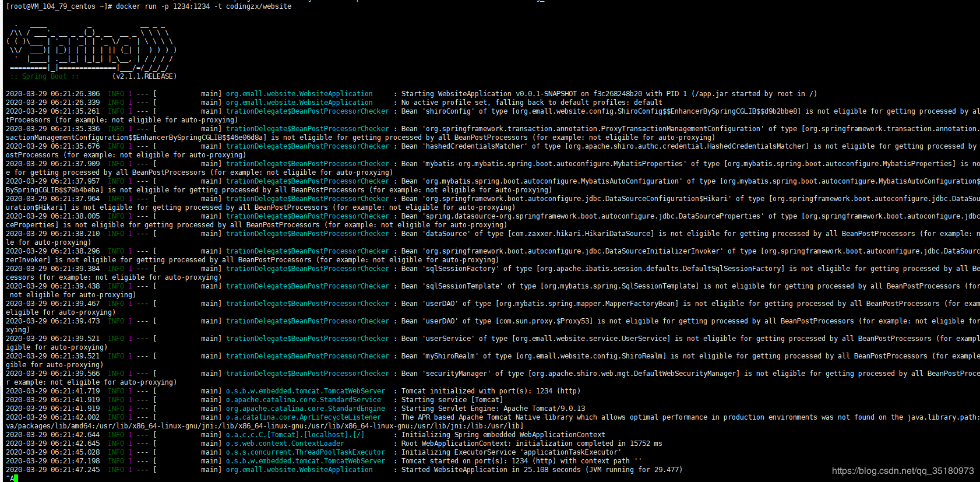Click logger name o.s.s.concurrent.ThreadPoolTaskExecutor
980x482 pixels.
305,452
